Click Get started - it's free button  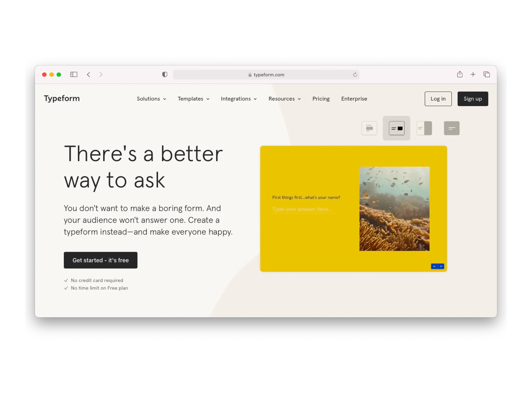101,260
